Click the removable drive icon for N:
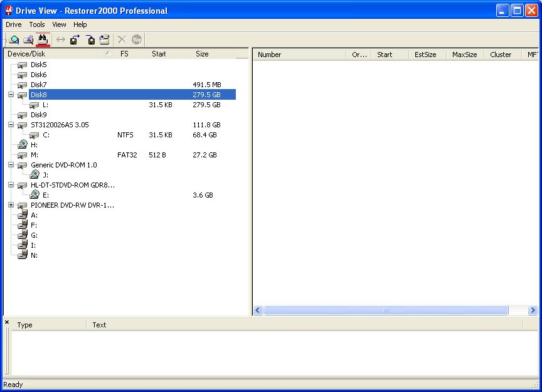The width and height of the screenshot is (542, 392). coord(23,255)
